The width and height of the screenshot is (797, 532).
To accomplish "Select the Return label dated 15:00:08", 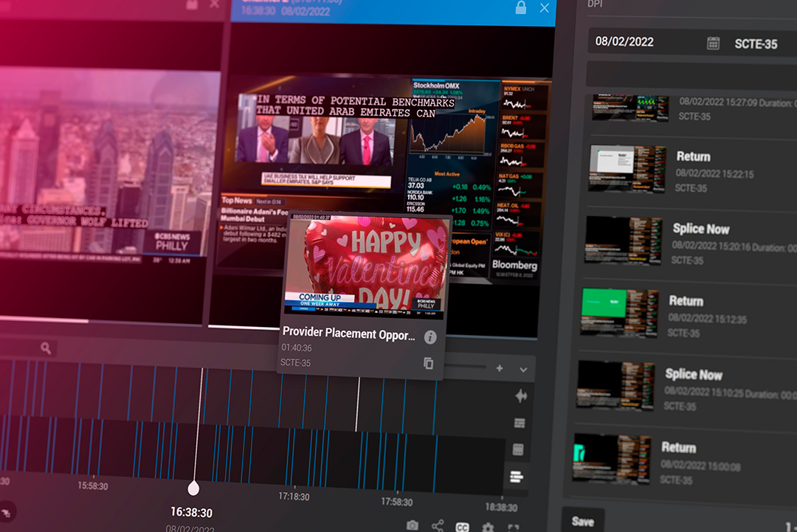I will (x=679, y=447).
